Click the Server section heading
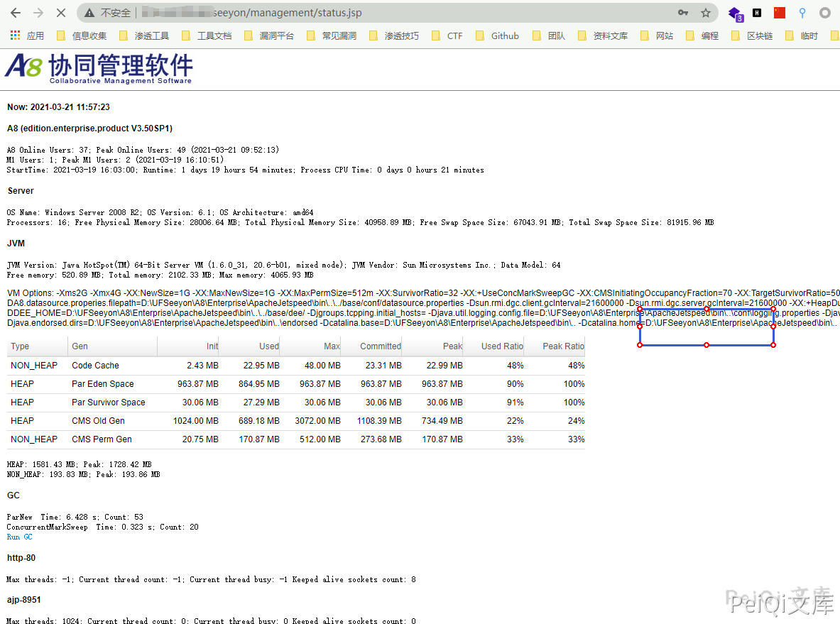Image resolution: width=840 pixels, height=624 pixels. tap(21, 191)
